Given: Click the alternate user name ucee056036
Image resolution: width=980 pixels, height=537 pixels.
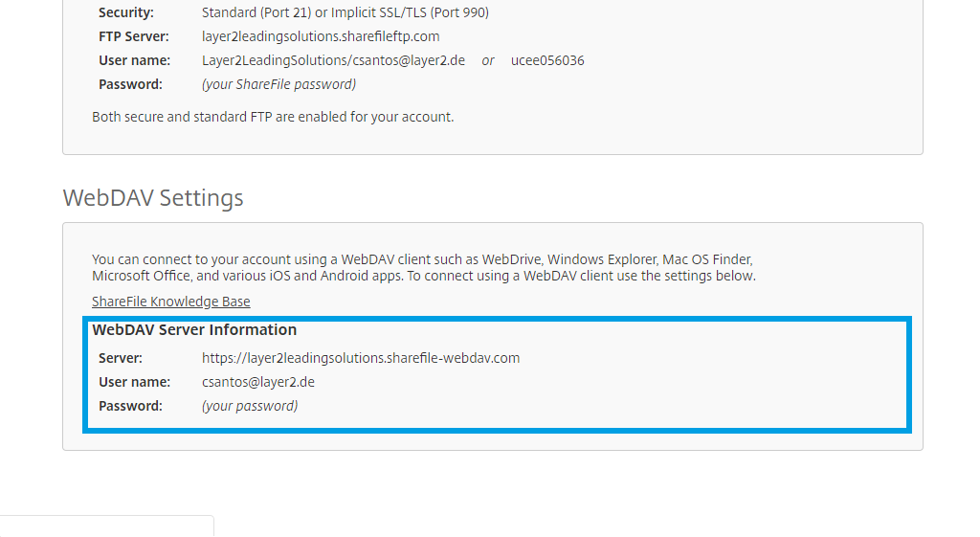Looking at the screenshot, I should (547, 60).
